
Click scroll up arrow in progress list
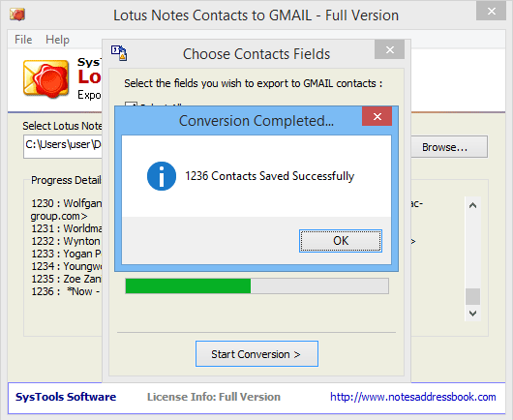tap(472, 205)
